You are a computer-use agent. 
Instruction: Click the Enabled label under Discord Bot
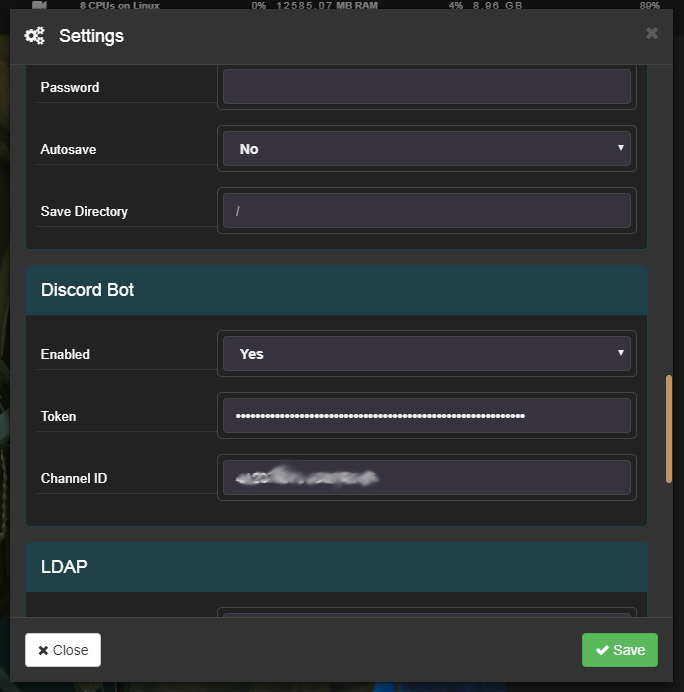tap(65, 354)
